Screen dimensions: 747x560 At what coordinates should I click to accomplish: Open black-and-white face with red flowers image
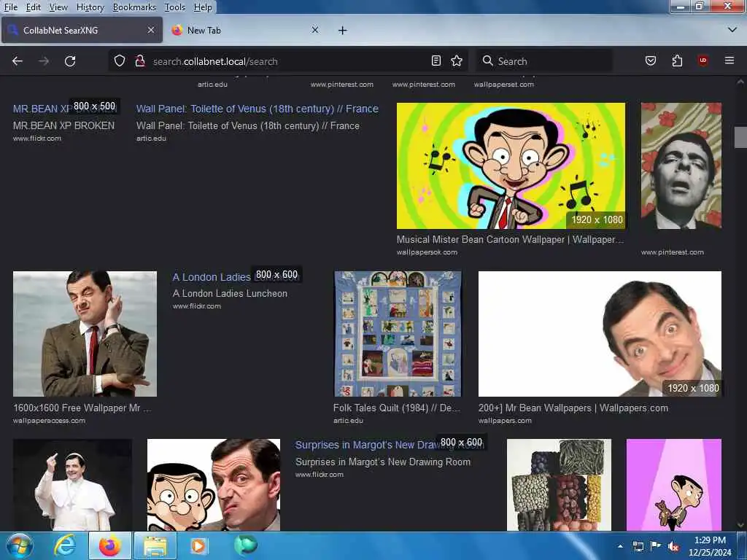click(x=681, y=166)
